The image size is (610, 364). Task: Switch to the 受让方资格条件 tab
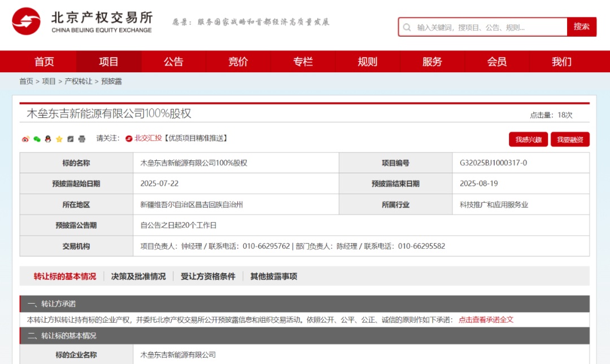click(x=208, y=277)
